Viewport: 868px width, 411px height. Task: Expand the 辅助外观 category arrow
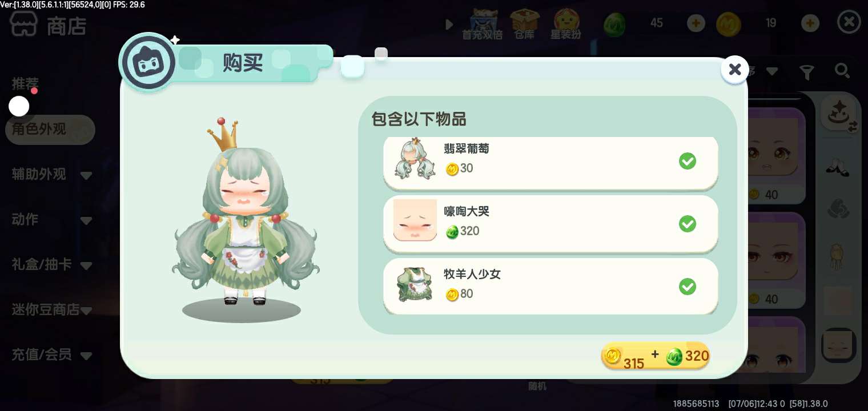[x=86, y=175]
